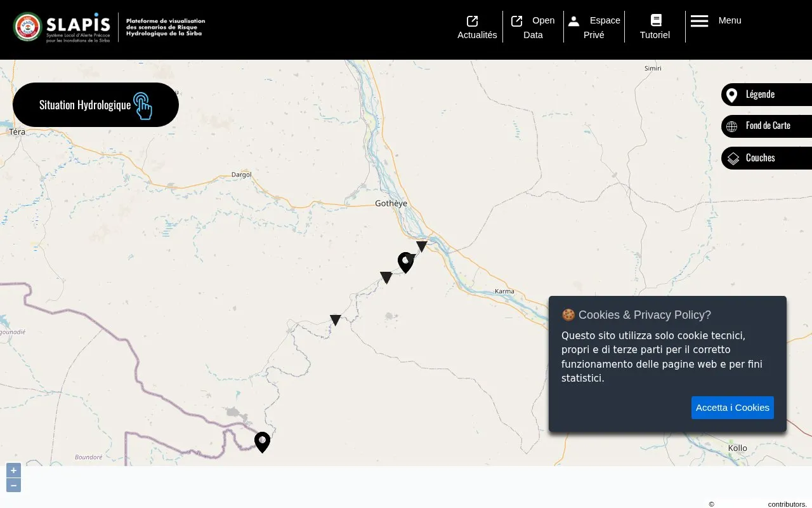Click the stacked layers icon for Couches
Image resolution: width=812 pixels, height=508 pixels.
pos(733,158)
